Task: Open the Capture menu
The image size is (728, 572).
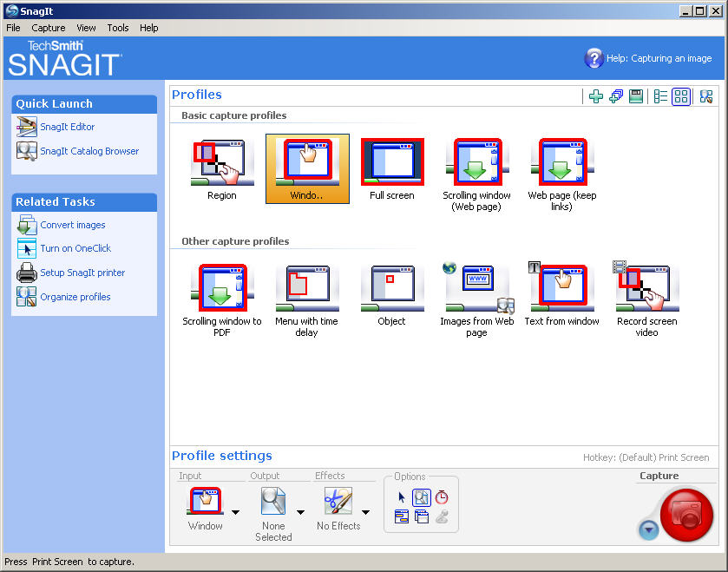Action: tap(49, 28)
